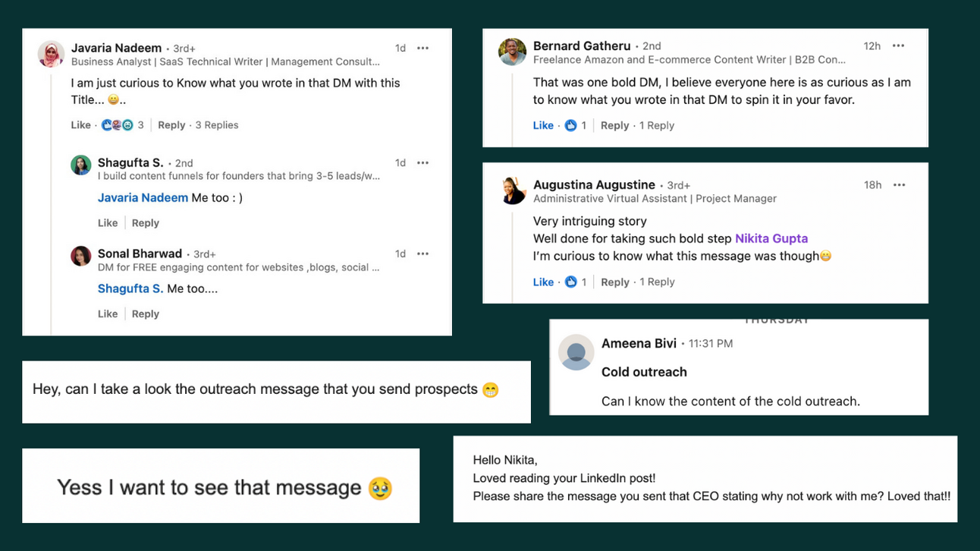Click Ameena Bivi's grey avatar icon
This screenshot has width=980, height=551.
[576, 352]
